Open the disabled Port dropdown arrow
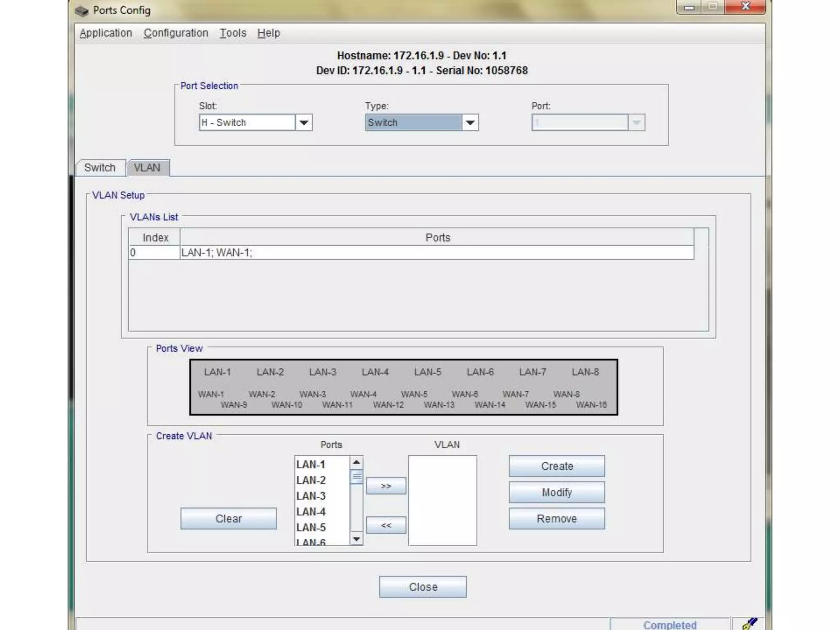 click(x=636, y=123)
